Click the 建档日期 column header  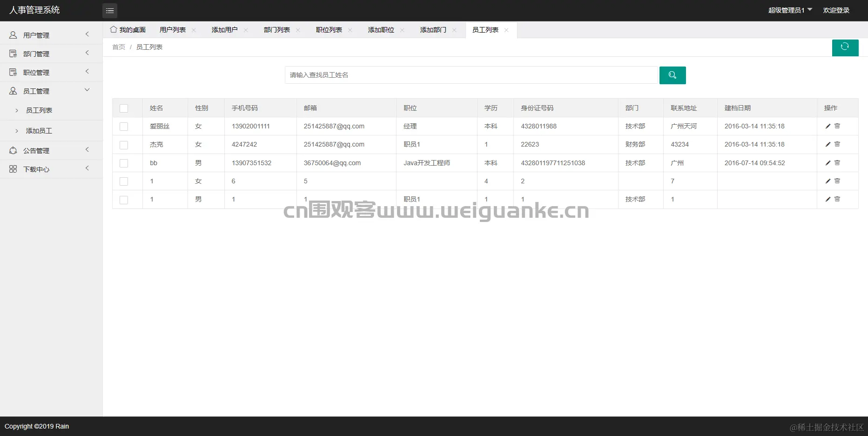(738, 108)
